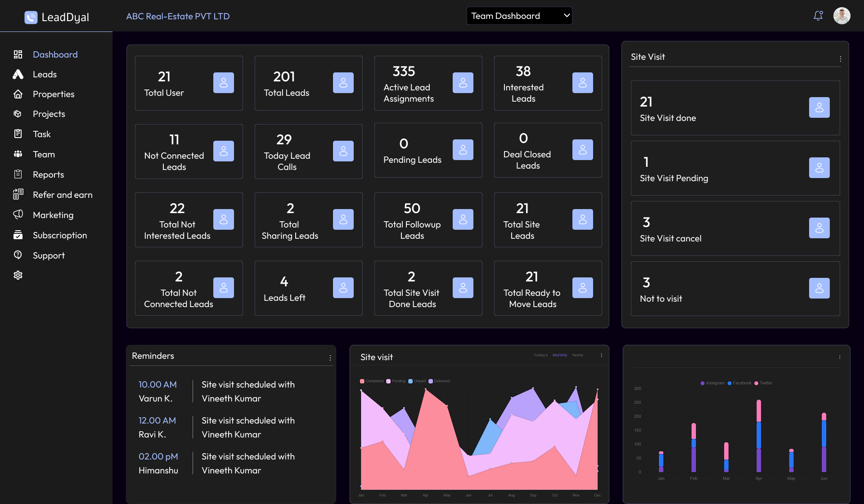Click the LeadDyal logo icon
The width and height of the screenshot is (864, 504).
[31, 17]
